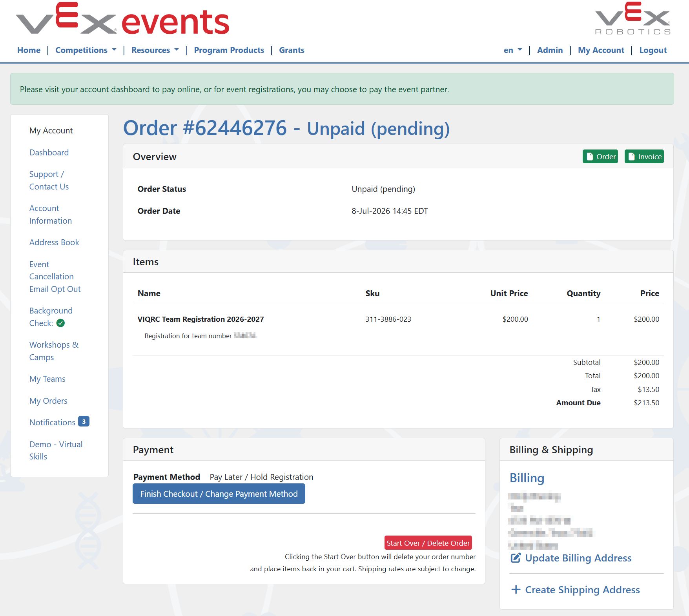Click Update Billing Address link

578,558
